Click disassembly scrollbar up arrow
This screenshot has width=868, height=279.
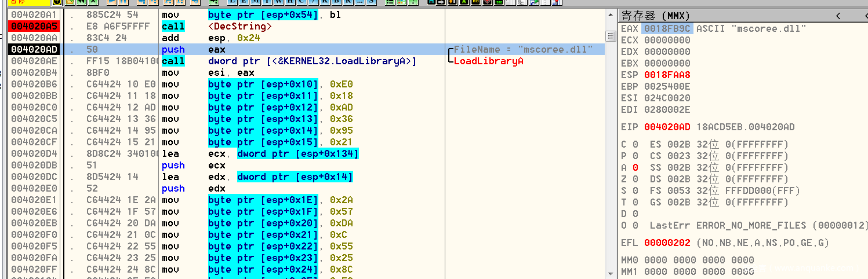click(610, 14)
